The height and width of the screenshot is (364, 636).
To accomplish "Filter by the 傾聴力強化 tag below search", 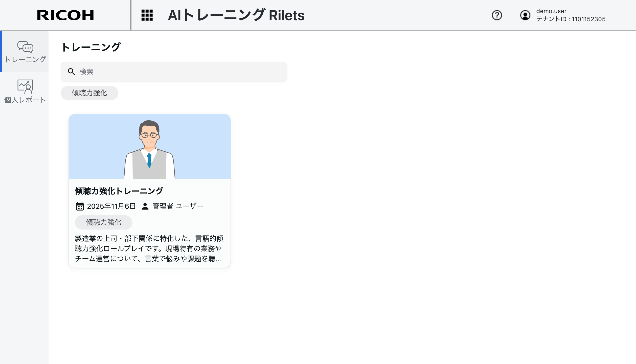I will tap(89, 93).
